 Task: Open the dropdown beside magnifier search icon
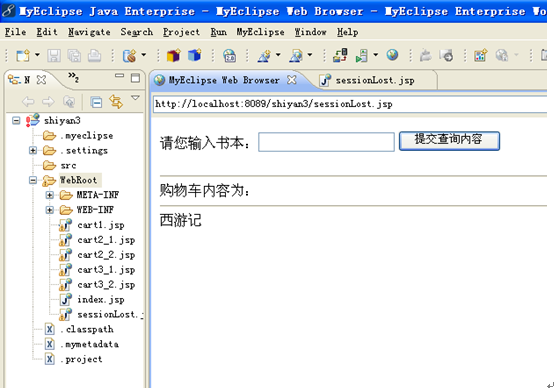pyautogui.click(x=310, y=55)
